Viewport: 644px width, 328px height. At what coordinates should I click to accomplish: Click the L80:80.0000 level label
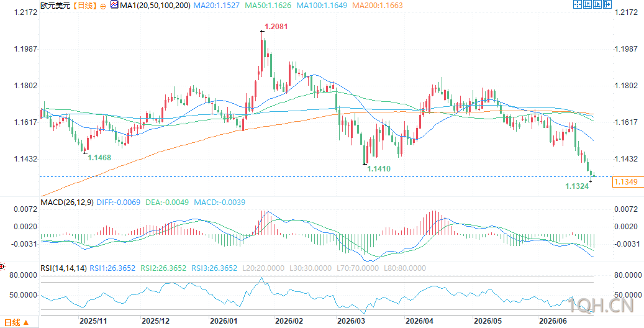click(x=404, y=268)
